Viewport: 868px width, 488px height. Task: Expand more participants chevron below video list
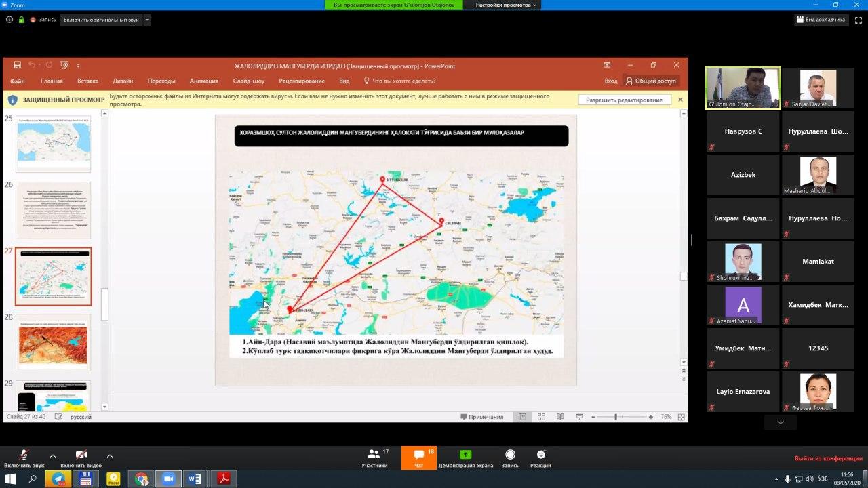pyautogui.click(x=780, y=422)
